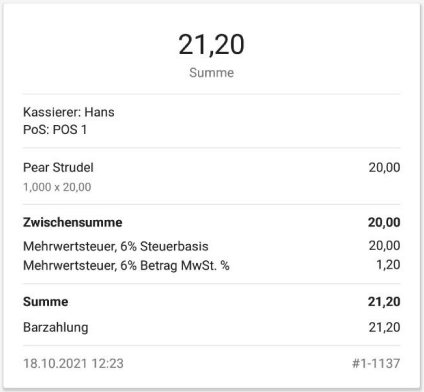Click the Pear Strudel price 20,00
Viewport: 424px width, 392px height.
coord(384,167)
